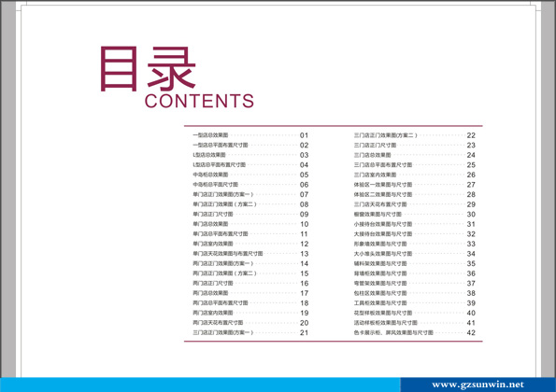Image resolution: width=556 pixels, height=392 pixels.
Task: Click page number 42 in contents
Action: pos(471,333)
